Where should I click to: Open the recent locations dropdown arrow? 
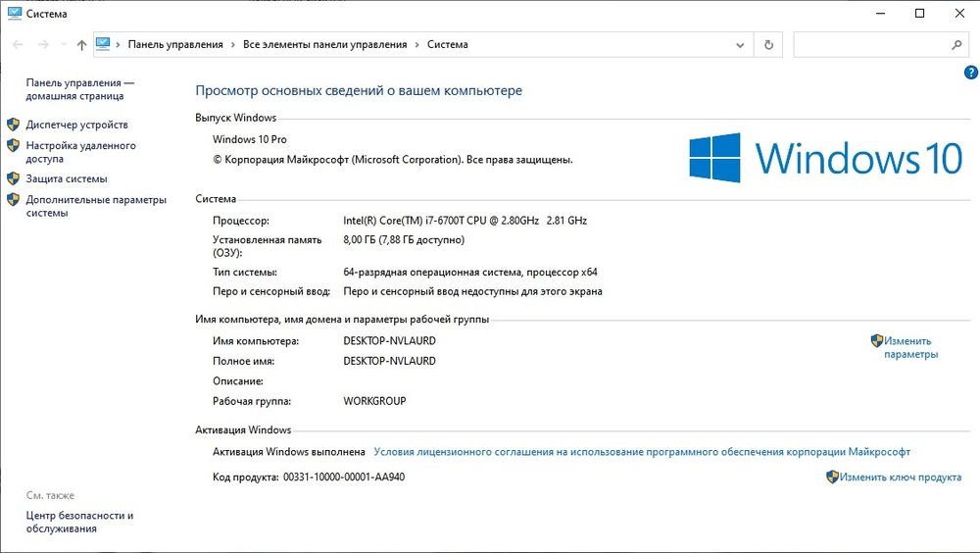pos(63,44)
